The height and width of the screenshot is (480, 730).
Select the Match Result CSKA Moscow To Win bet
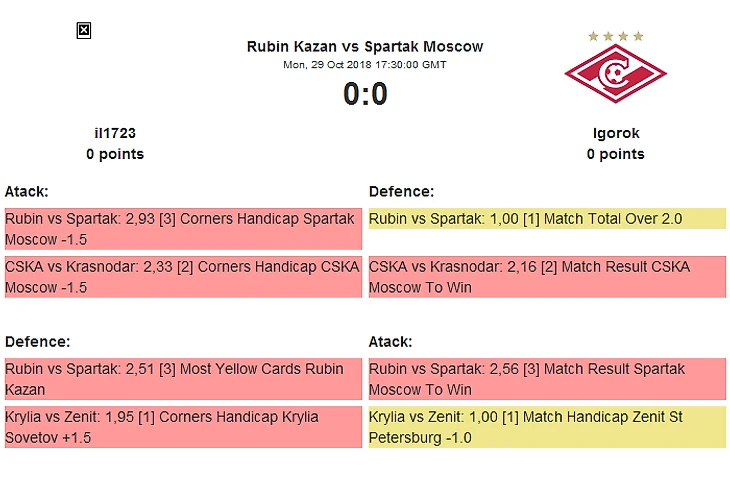547,277
